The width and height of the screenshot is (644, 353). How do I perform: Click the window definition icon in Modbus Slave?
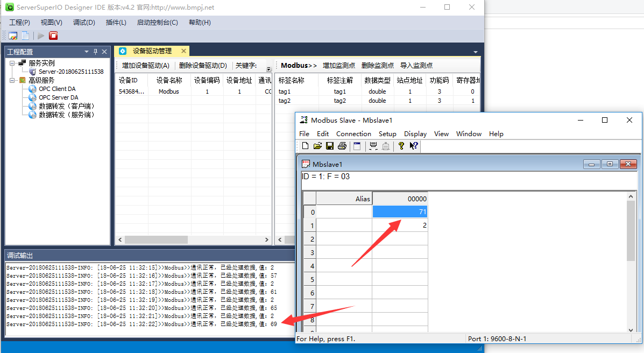357,146
